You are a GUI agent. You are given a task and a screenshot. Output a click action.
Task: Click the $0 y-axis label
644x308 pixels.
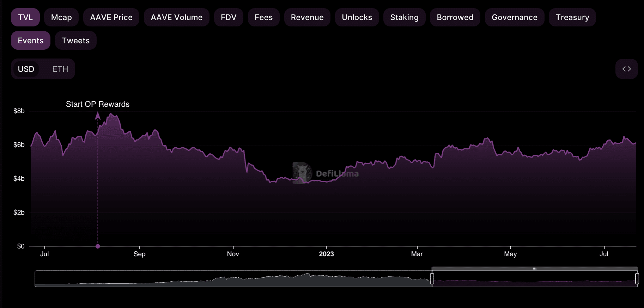pos(21,246)
